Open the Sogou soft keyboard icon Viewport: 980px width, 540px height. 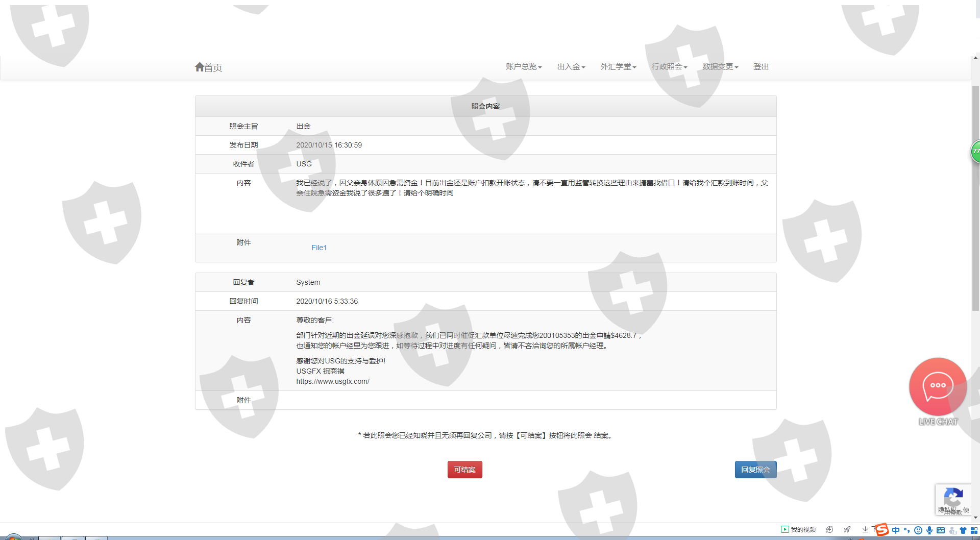(941, 530)
